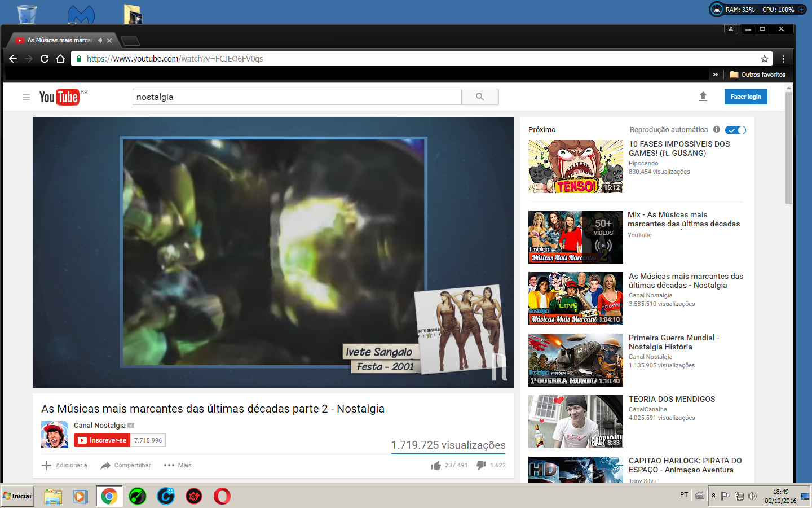Select the As Músicas mais marcantes browser tab
Screen dimensions: 812x508
tap(63, 40)
